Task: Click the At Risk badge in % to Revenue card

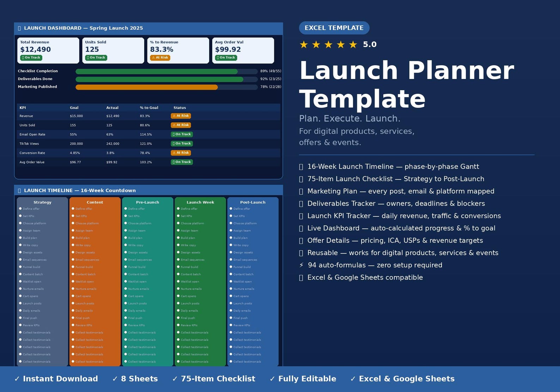Action: 160,57
